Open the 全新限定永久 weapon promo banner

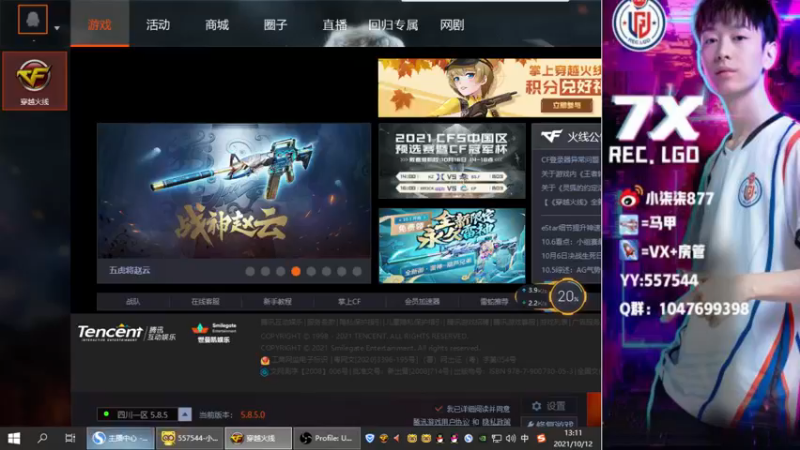pyautogui.click(x=452, y=245)
